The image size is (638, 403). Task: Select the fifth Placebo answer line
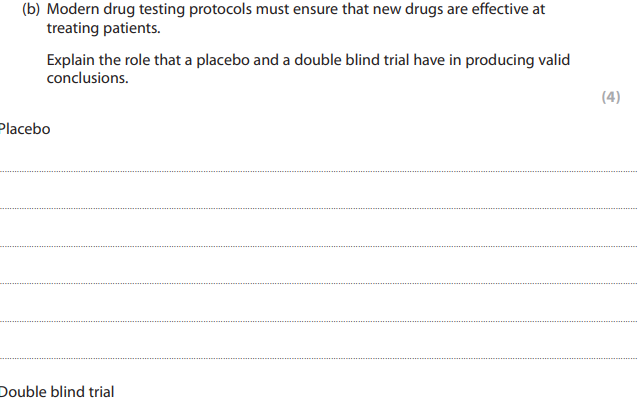318,320
